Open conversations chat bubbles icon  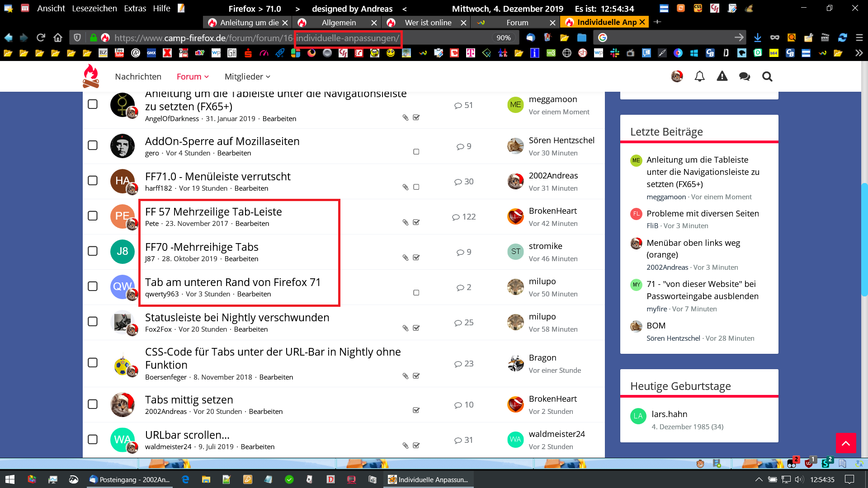coord(744,76)
